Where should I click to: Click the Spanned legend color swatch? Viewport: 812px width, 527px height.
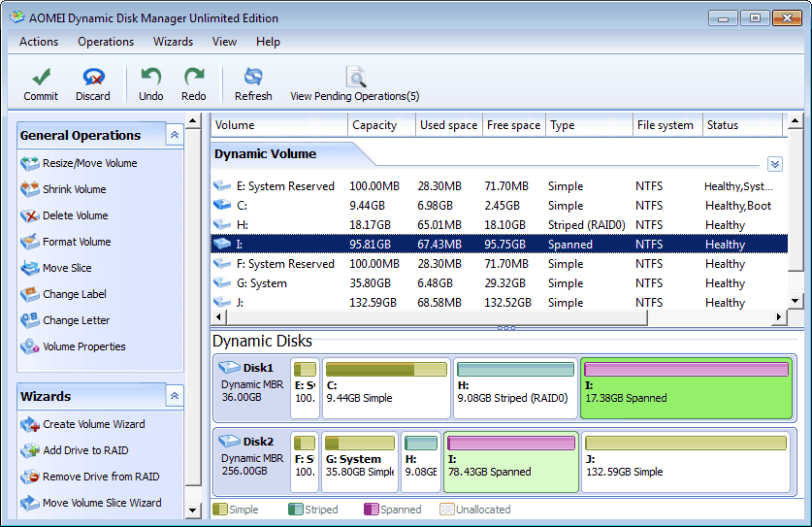pos(371,510)
